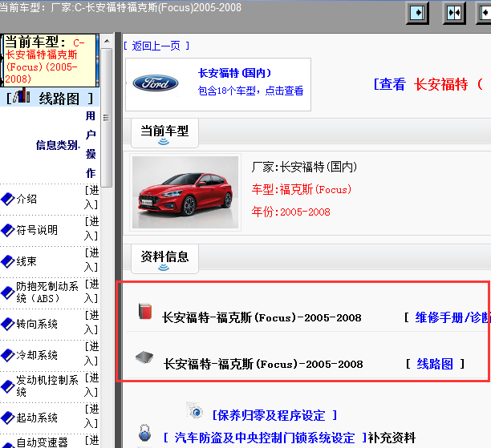This screenshot has width=491, height=448.
Task: Open the 长安福特(国内) brand link
Action: pos(234,73)
